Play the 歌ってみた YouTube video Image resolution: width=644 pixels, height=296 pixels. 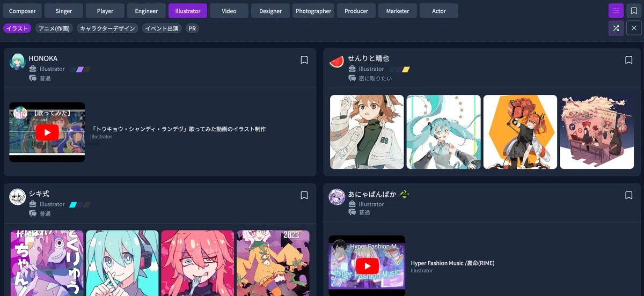[47, 132]
